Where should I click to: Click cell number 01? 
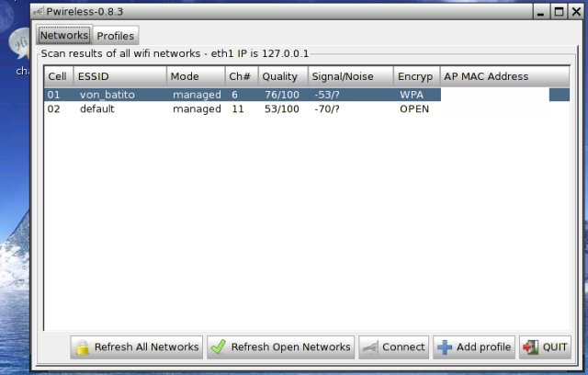(x=53, y=95)
